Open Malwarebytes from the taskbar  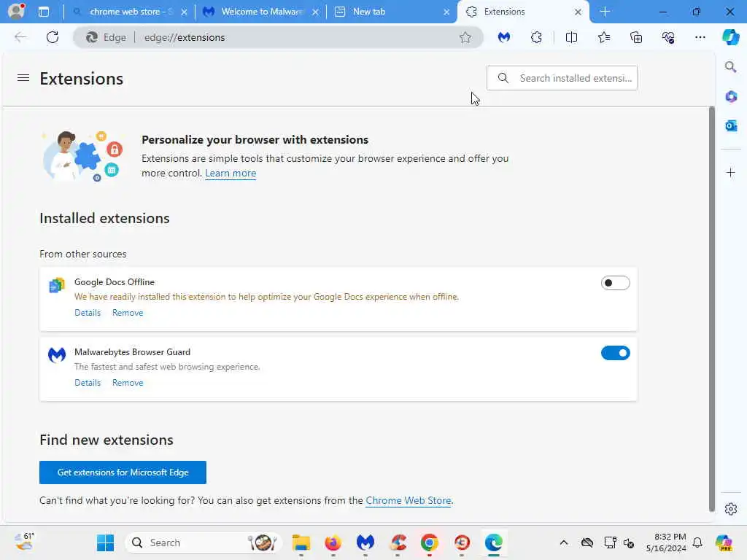pyautogui.click(x=365, y=542)
